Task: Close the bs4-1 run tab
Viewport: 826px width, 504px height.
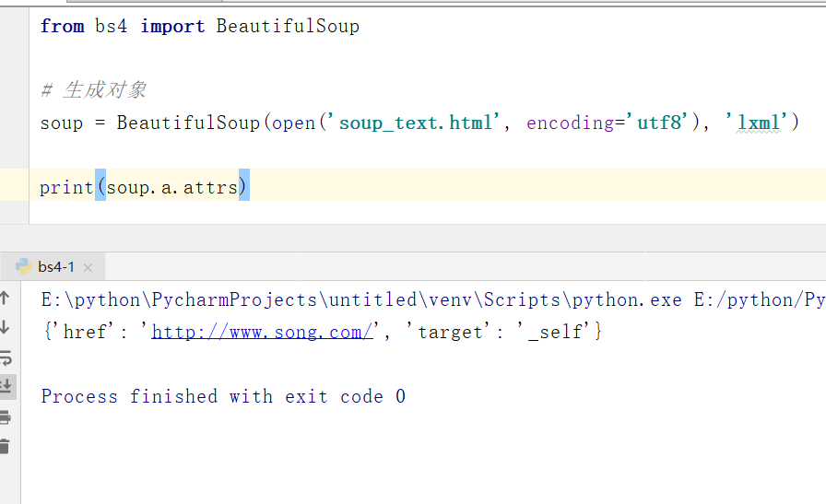Action: [x=88, y=267]
